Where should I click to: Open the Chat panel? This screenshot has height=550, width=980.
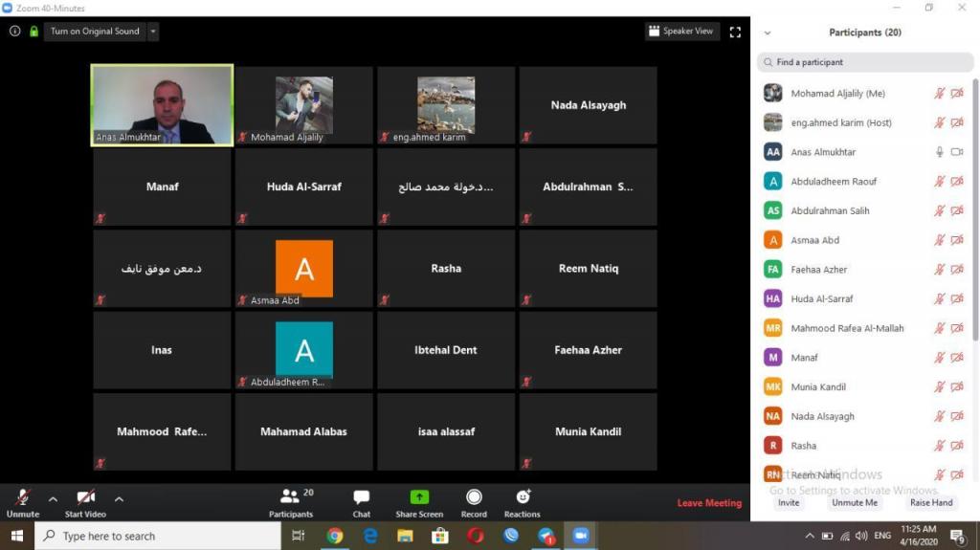point(361,502)
